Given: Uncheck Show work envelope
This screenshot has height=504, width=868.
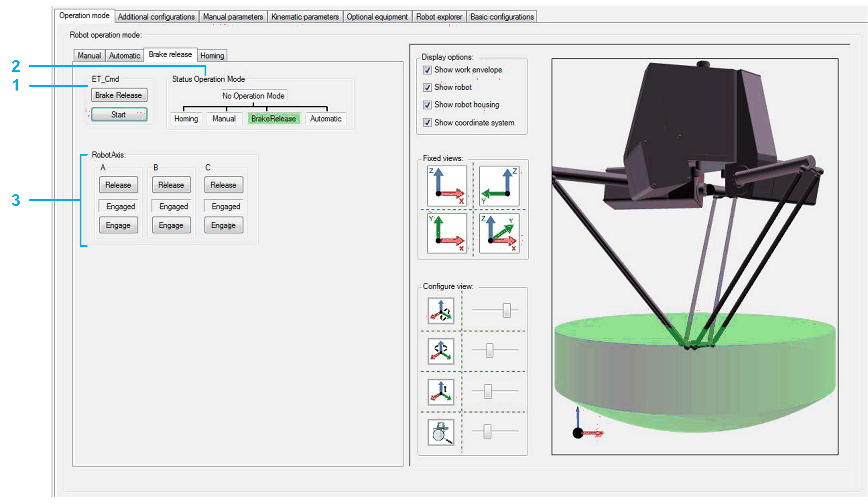Looking at the screenshot, I should (427, 70).
